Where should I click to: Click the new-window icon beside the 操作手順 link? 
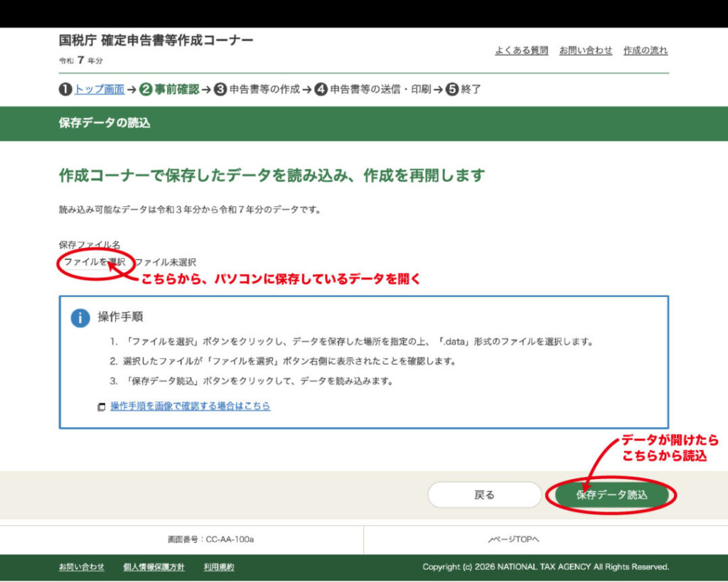pyautogui.click(x=102, y=407)
